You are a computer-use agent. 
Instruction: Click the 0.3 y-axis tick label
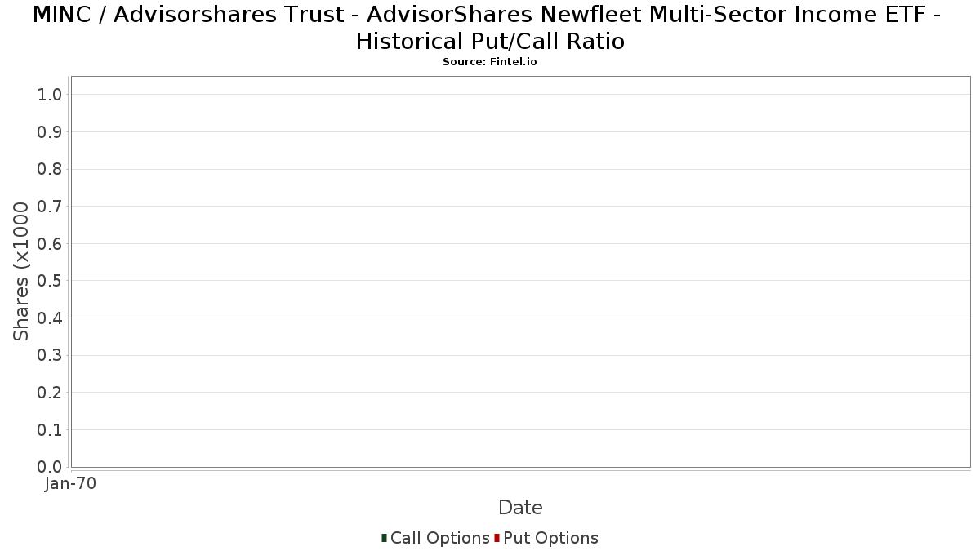point(50,356)
